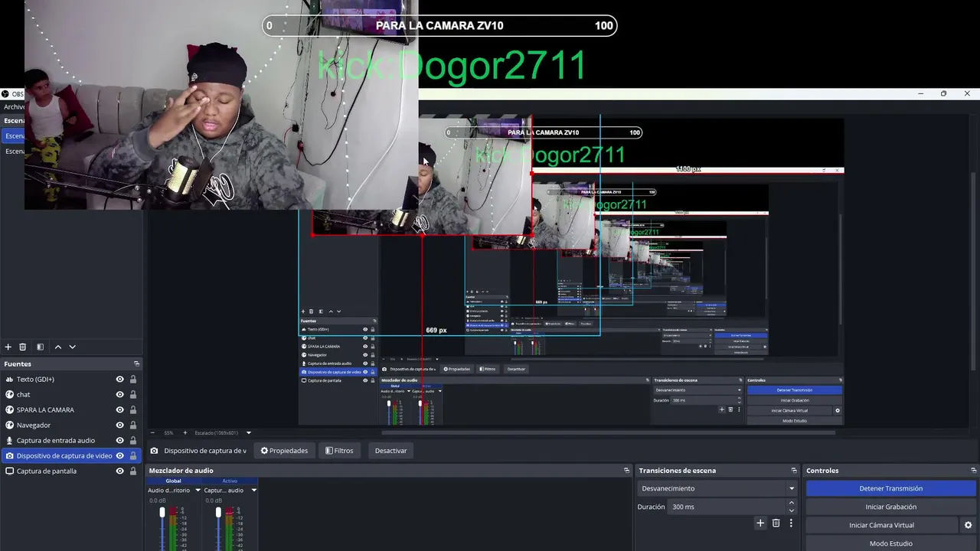Undock the Mezclador de audio panel
Viewport: 980px width, 551px height.
pyautogui.click(x=627, y=471)
